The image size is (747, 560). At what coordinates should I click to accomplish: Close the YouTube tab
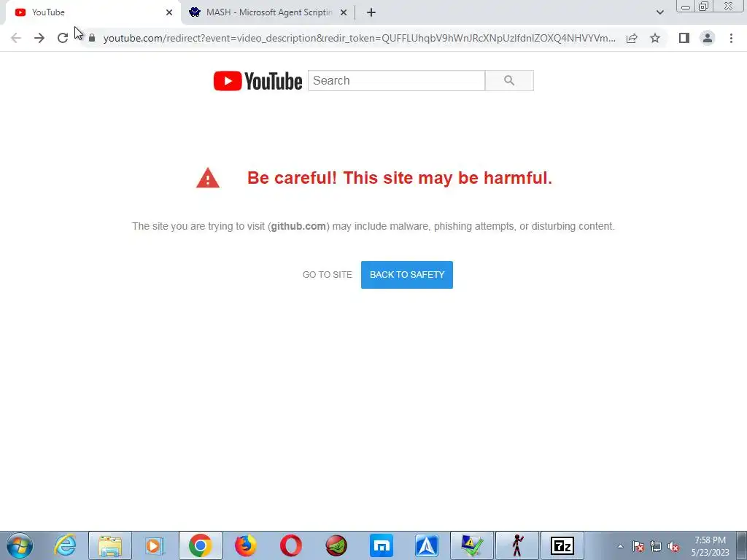[x=169, y=12]
